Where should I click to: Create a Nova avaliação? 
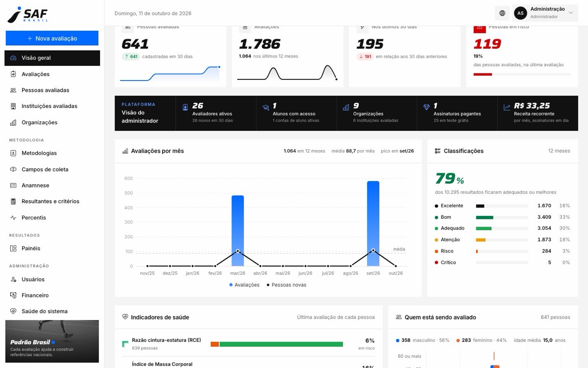click(x=52, y=38)
